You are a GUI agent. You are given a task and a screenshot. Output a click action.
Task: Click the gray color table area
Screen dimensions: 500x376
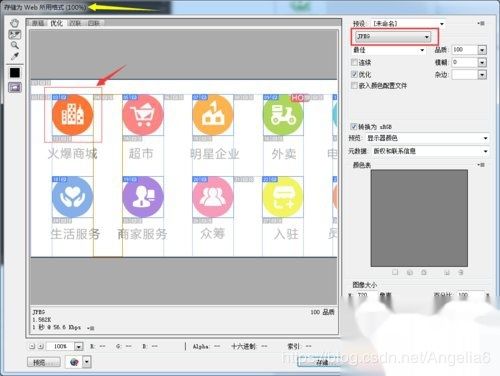click(x=419, y=218)
